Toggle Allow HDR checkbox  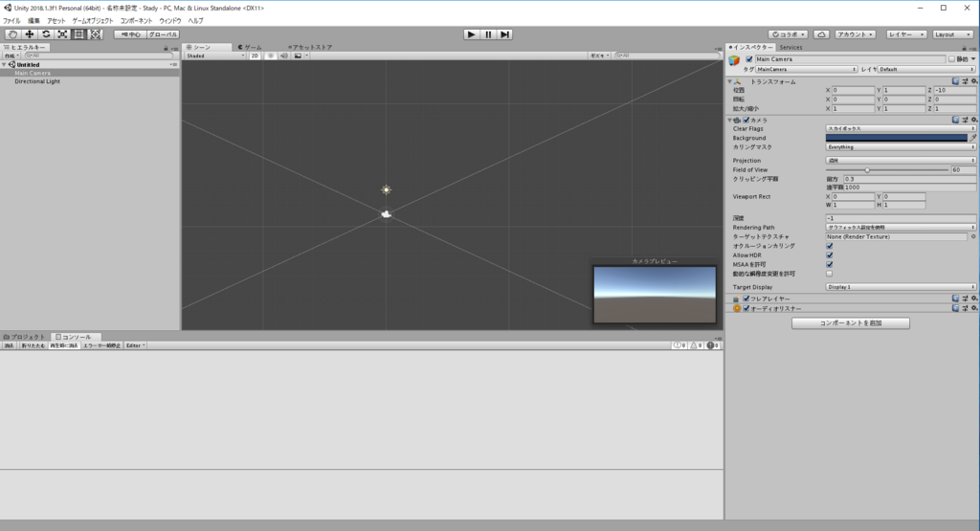(830, 255)
